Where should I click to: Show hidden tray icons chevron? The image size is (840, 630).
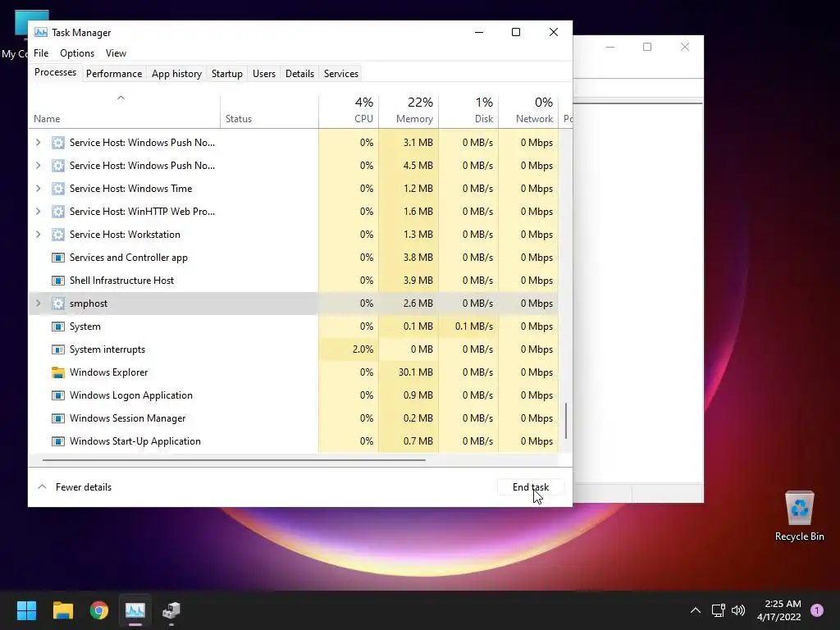tap(696, 610)
